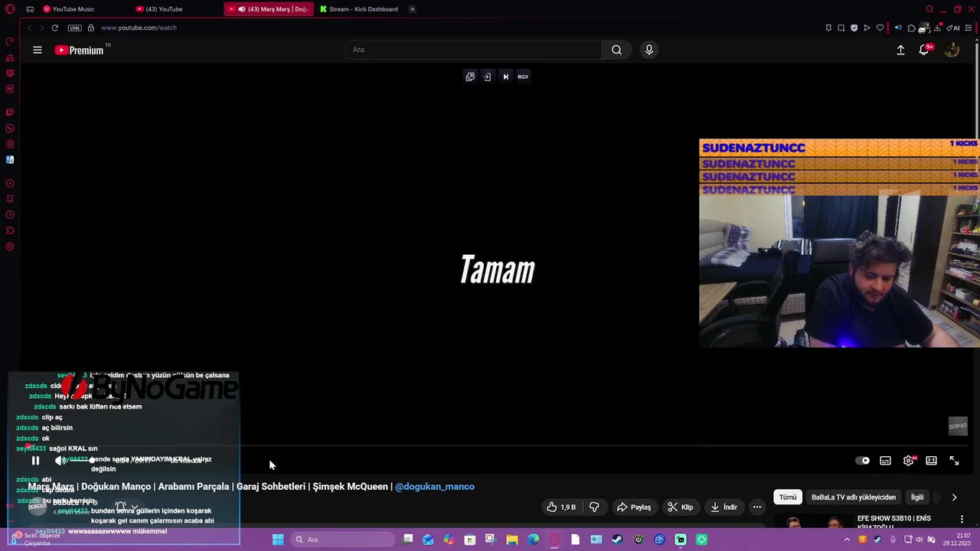Open options for EFE SHOW S3B10 video

962,520
